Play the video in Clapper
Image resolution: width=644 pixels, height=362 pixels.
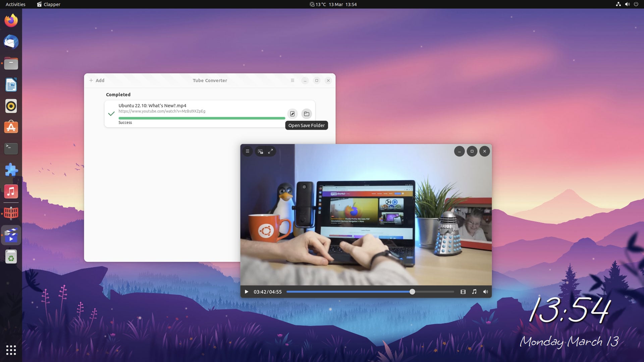click(x=247, y=292)
